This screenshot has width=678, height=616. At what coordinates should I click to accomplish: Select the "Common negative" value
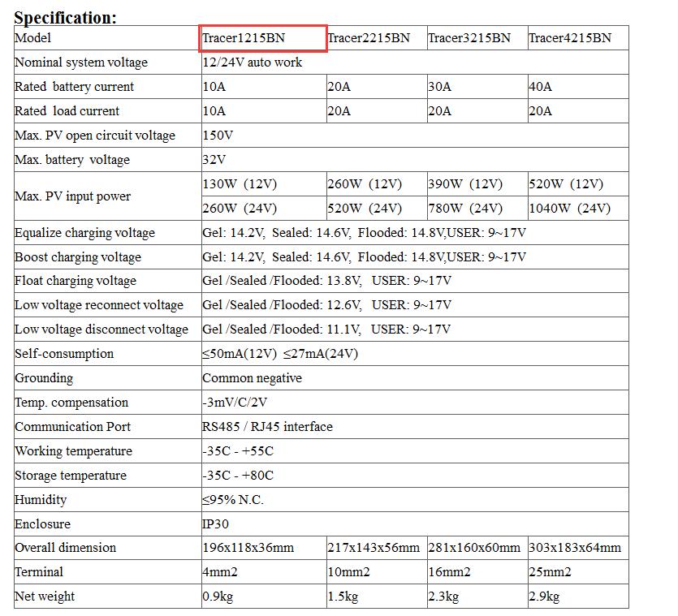coord(252,378)
